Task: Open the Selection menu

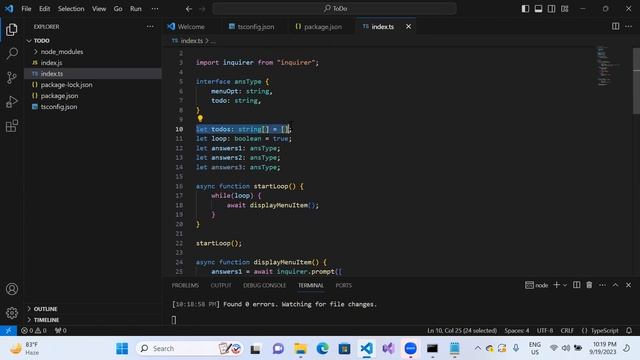Action: tap(71, 9)
